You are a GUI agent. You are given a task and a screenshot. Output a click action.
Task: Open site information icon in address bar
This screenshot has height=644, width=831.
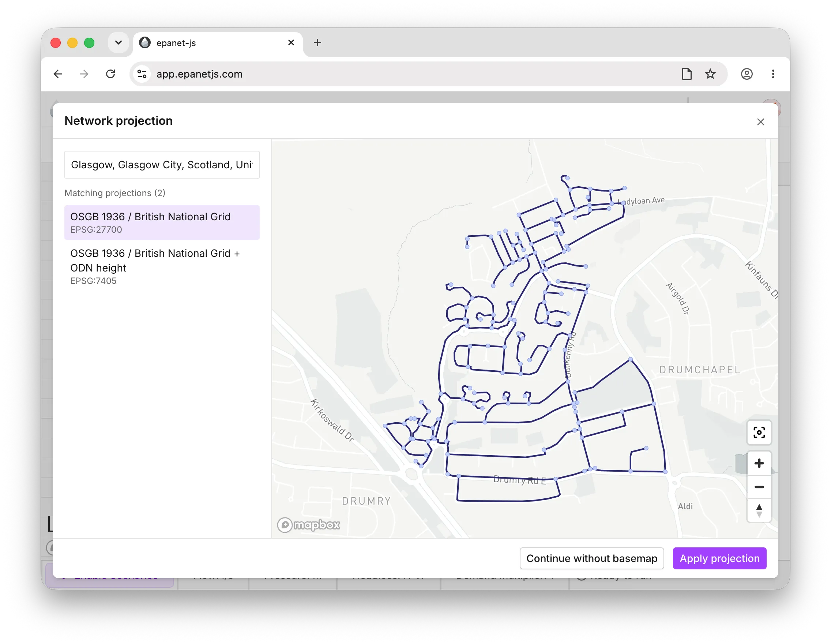[x=142, y=74]
